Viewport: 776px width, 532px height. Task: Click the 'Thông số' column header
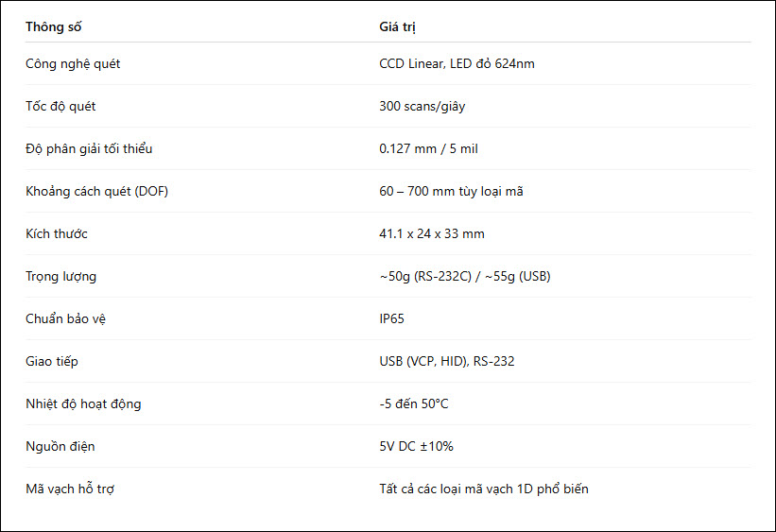[54, 26]
